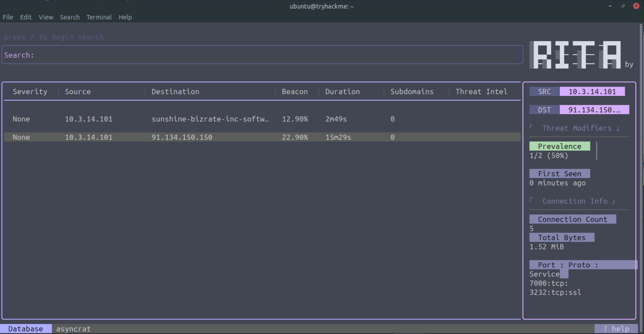Image resolution: width=644 pixels, height=334 pixels.
Task: Open the Help menu
Action: pyautogui.click(x=125, y=17)
